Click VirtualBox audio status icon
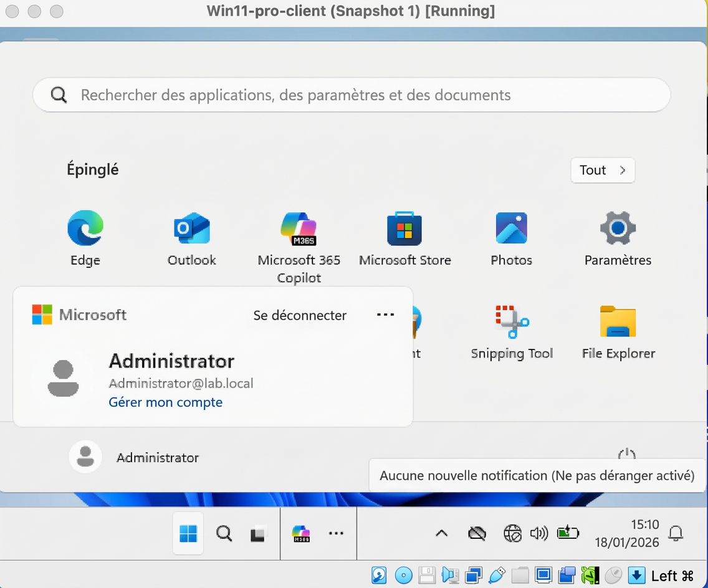 point(450,576)
